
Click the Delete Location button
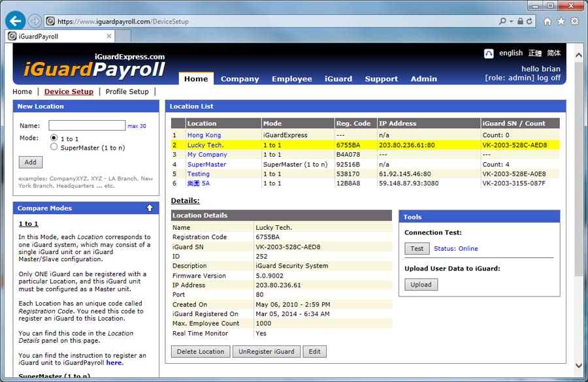pyautogui.click(x=201, y=351)
